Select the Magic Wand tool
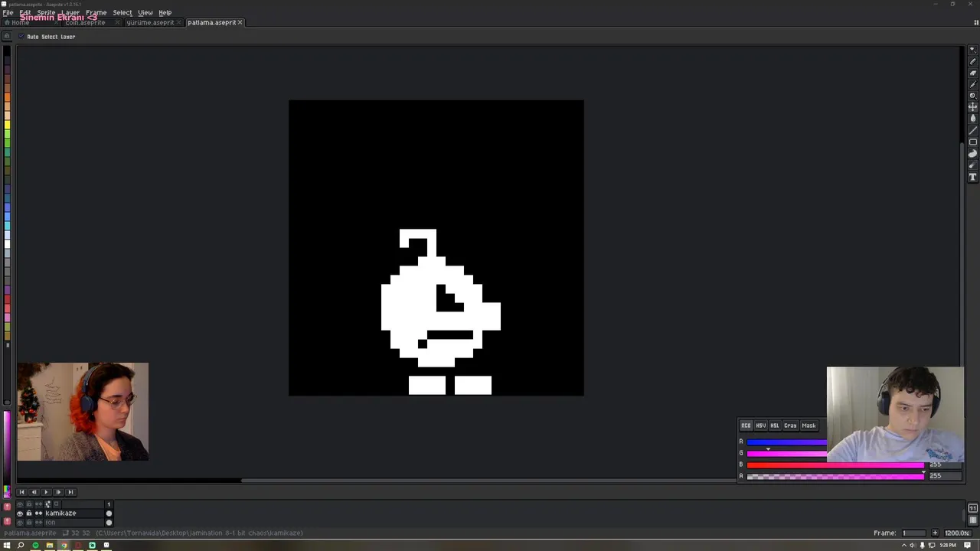This screenshot has height=551, width=980. tap(972, 50)
